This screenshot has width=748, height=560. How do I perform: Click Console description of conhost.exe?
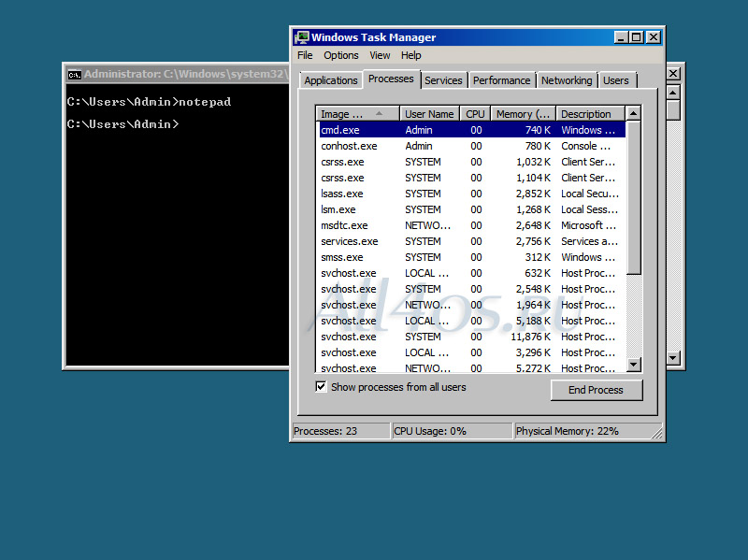586,146
